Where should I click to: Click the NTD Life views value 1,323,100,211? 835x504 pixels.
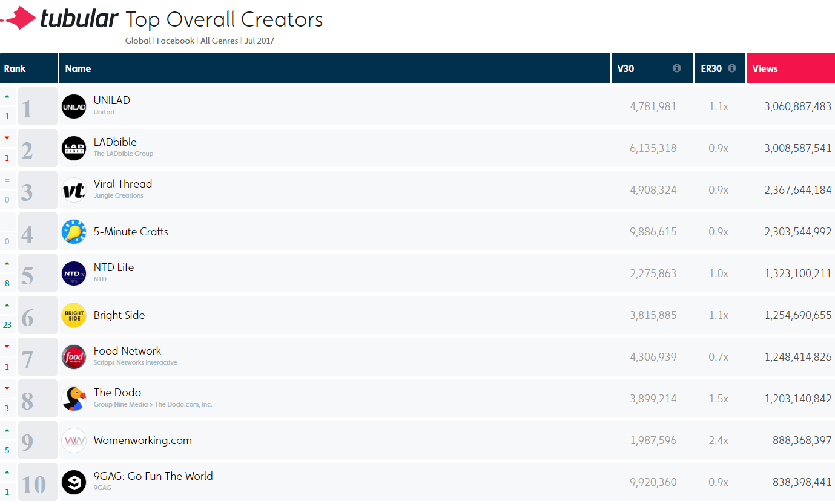pyautogui.click(x=798, y=273)
